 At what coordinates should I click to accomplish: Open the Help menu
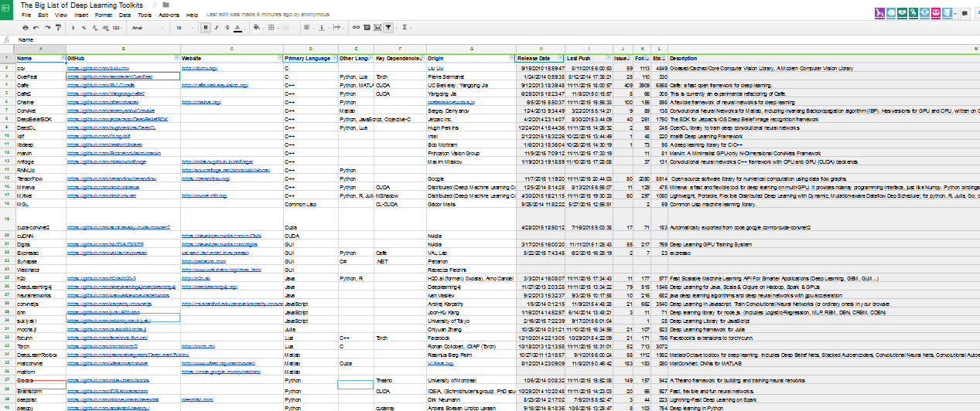192,15
